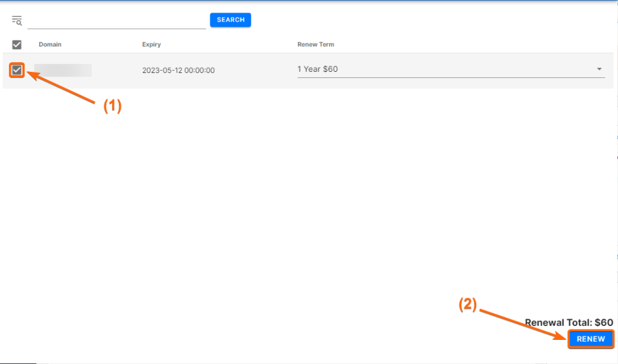The height and width of the screenshot is (364, 618).
Task: Click inside the empty search input field
Action: click(116, 19)
